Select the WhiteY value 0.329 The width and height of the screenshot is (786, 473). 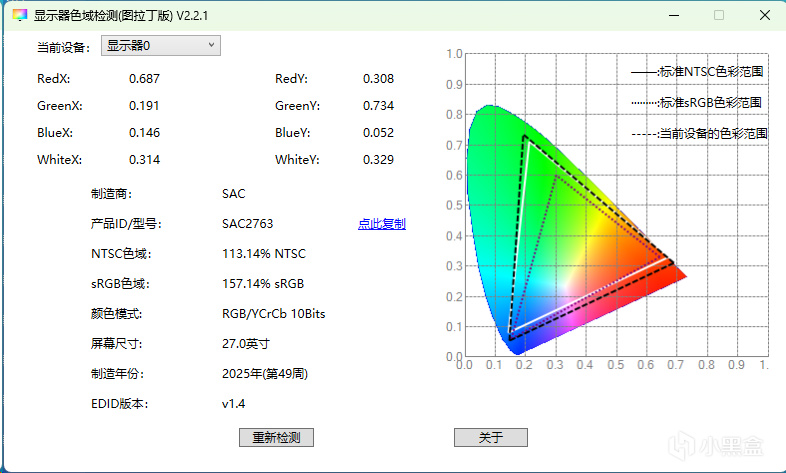[x=378, y=160]
